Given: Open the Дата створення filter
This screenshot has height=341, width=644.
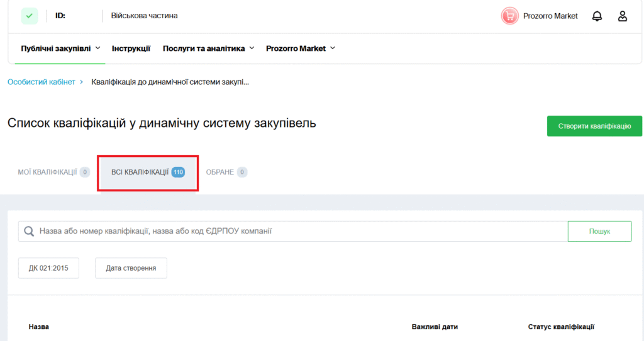Looking at the screenshot, I should click(x=131, y=268).
